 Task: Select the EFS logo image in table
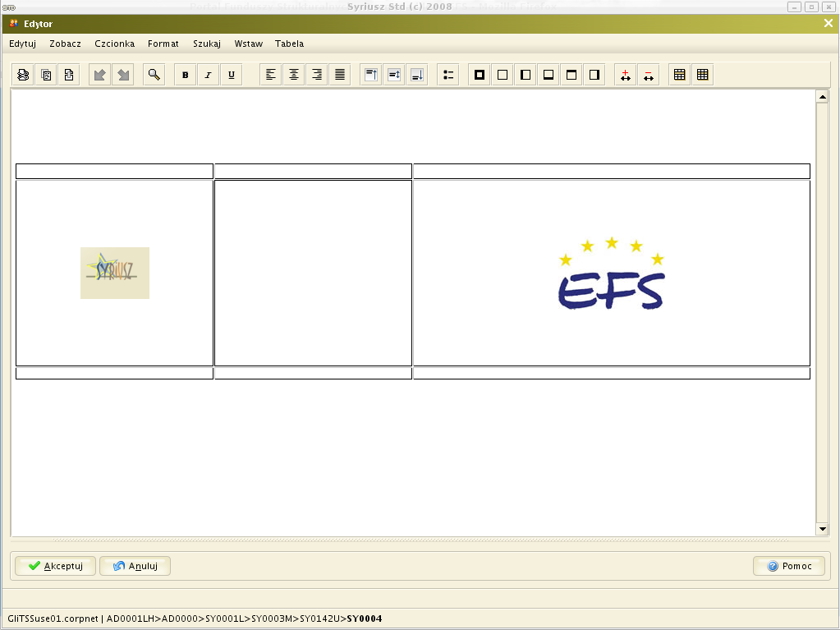click(x=611, y=274)
